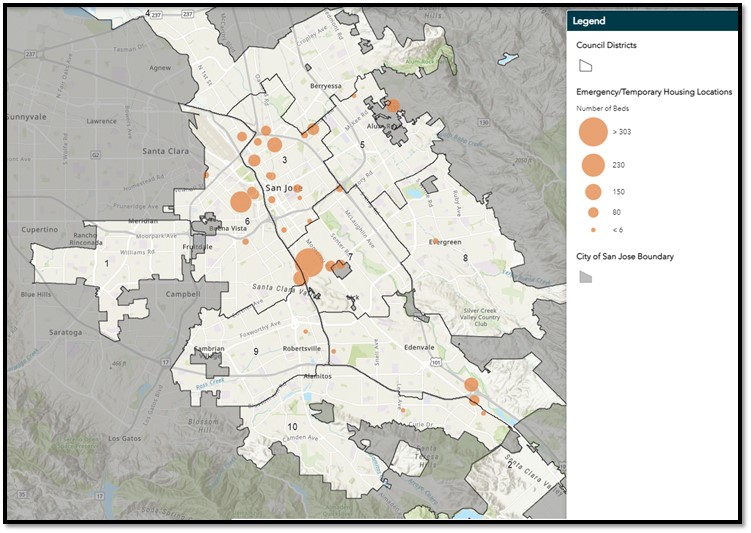751x533 pixels.
Task: Click the council district 8 number label
Action: click(464, 258)
